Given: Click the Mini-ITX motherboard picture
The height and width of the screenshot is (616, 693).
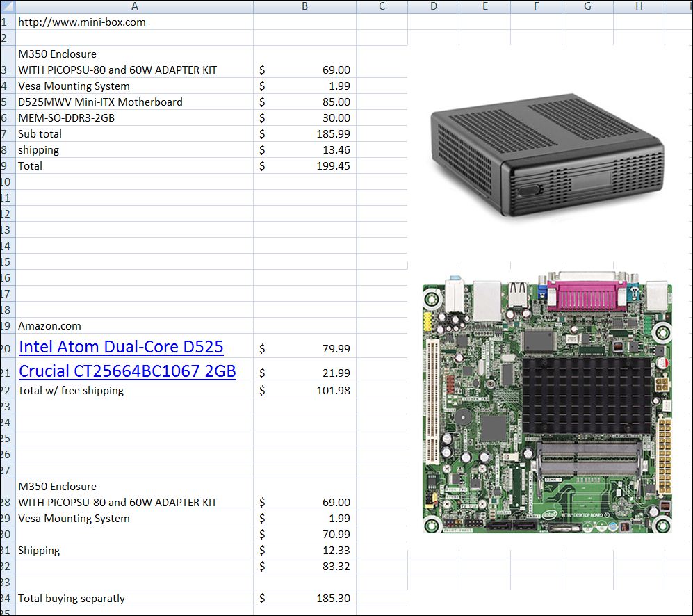Looking at the screenshot, I should coord(547,403).
